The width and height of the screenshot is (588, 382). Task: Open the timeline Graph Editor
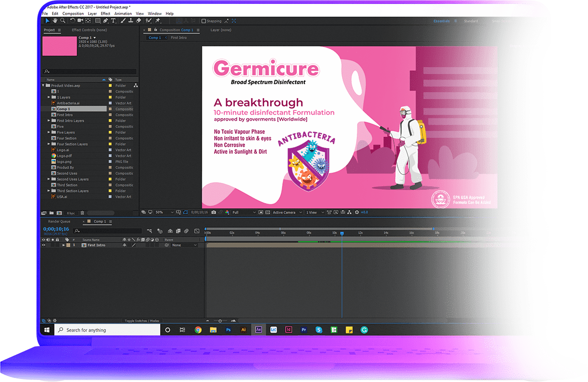[196, 230]
